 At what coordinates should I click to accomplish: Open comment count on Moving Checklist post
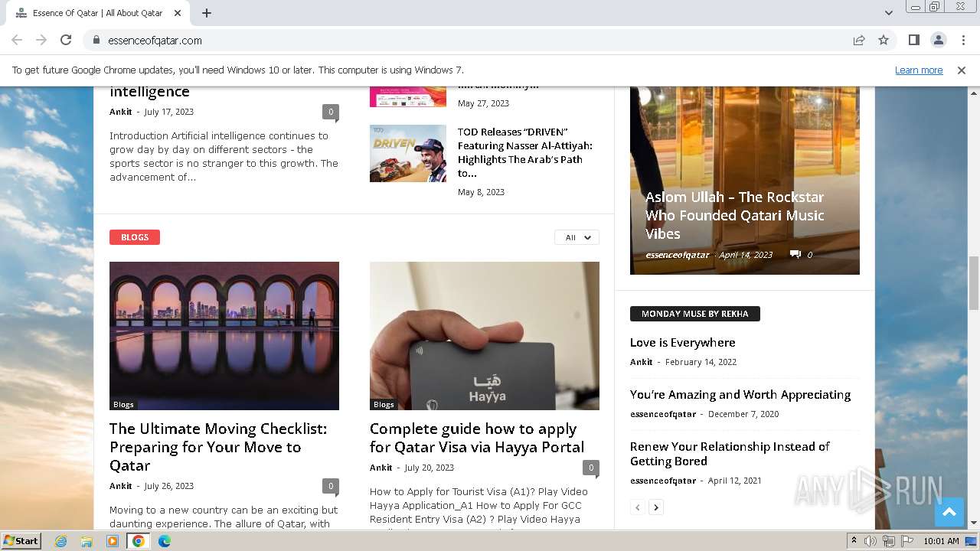tap(331, 485)
